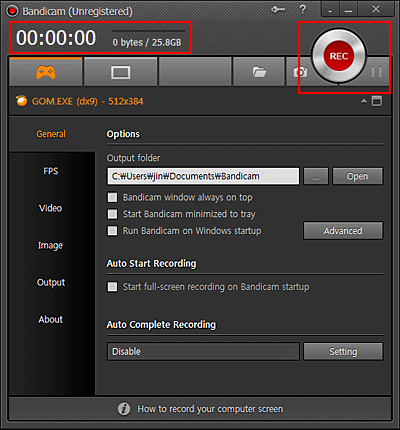The width and height of the screenshot is (400, 430).
Task: Open the About section
Action: (x=51, y=319)
